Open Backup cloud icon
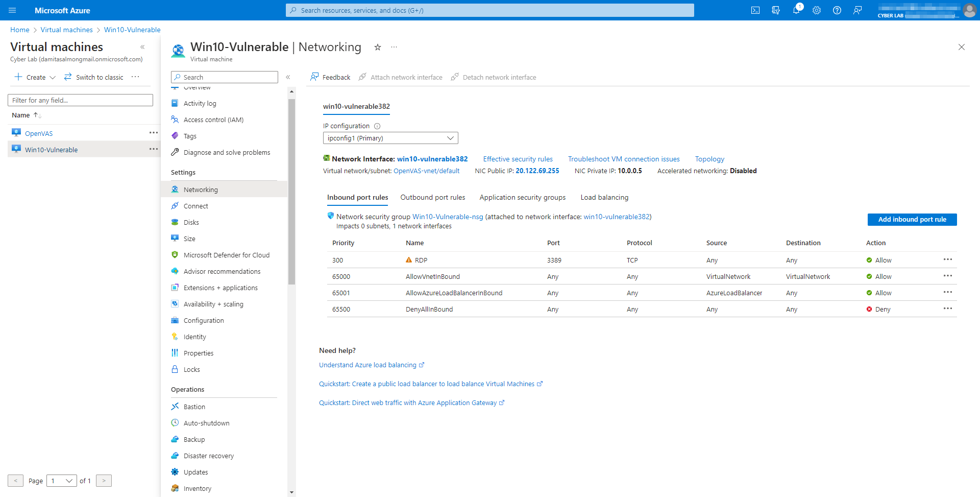Screen dimensions: 980x497 (x=175, y=439)
